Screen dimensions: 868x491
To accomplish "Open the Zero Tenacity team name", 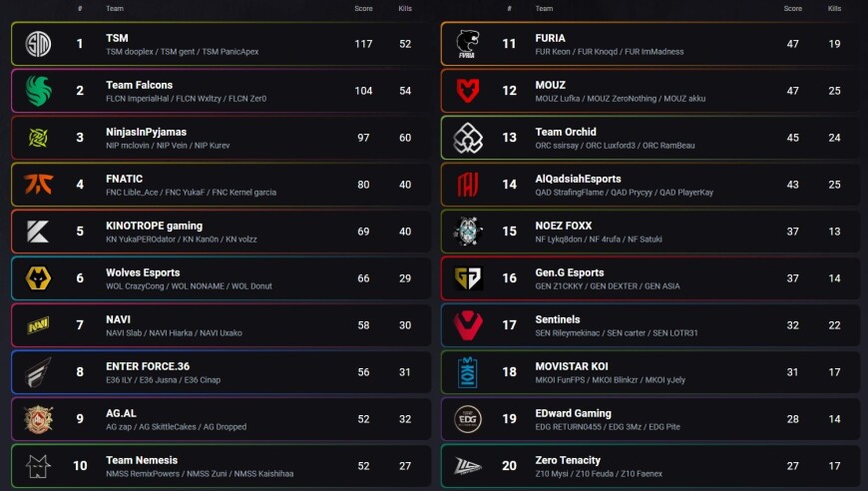I will click(568, 460).
